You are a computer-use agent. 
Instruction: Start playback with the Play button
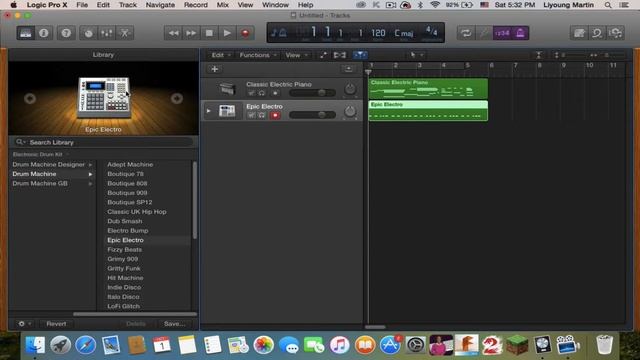click(x=227, y=33)
